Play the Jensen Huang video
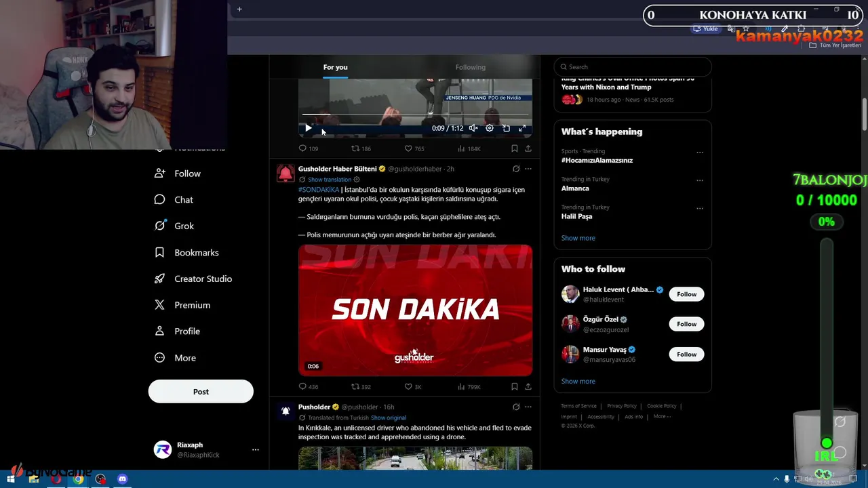Image resolution: width=868 pixels, height=488 pixels. pyautogui.click(x=308, y=128)
